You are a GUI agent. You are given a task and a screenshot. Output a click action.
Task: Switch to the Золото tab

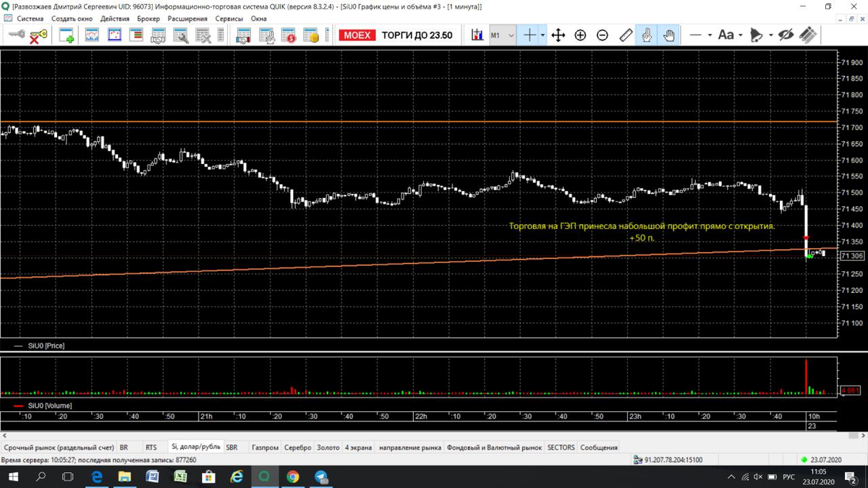pos(328,448)
